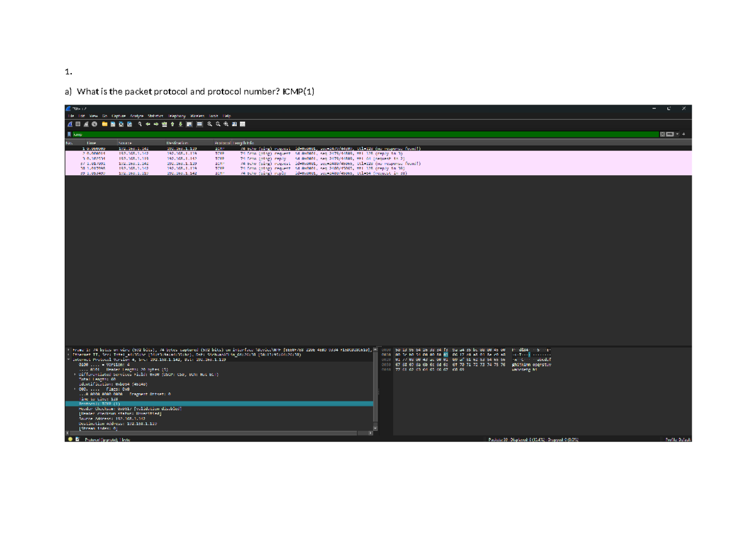Go to the next packet arrow
The image size is (756, 535).
(x=156, y=124)
